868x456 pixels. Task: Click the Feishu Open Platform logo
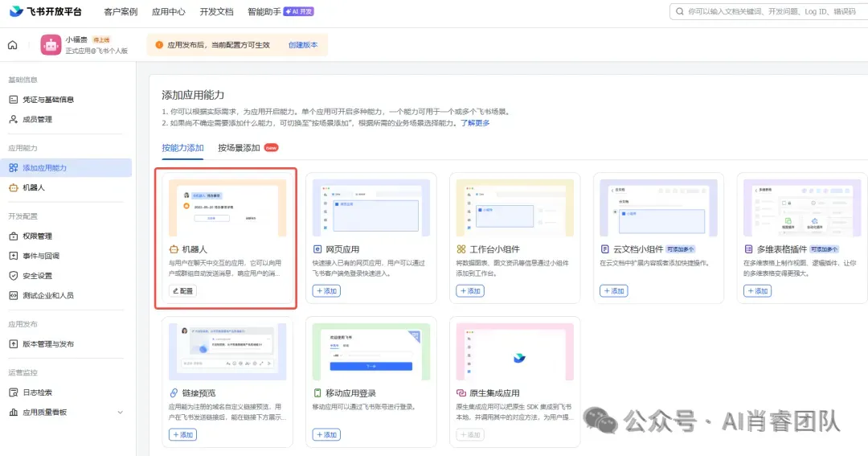click(x=46, y=11)
